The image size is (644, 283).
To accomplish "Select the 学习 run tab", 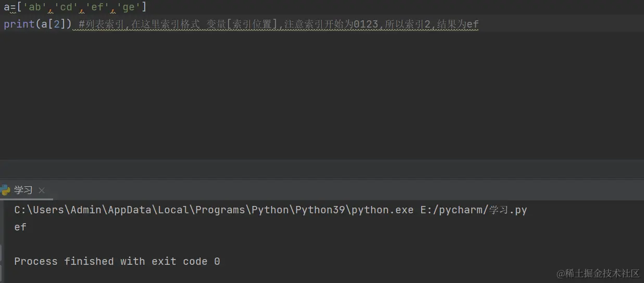I will [x=23, y=190].
